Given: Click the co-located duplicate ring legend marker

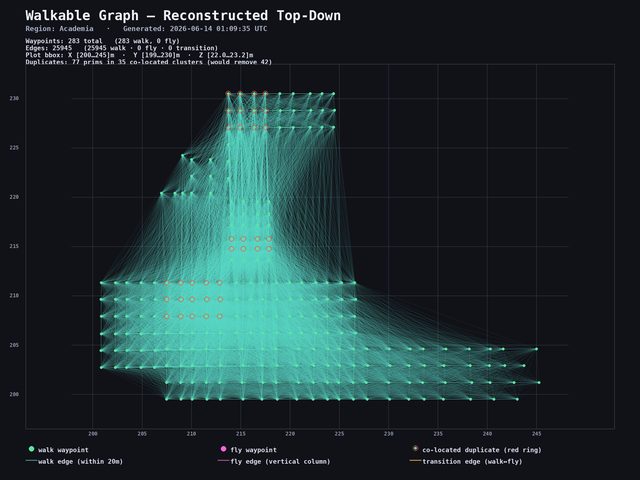Looking at the screenshot, I should (415, 449).
